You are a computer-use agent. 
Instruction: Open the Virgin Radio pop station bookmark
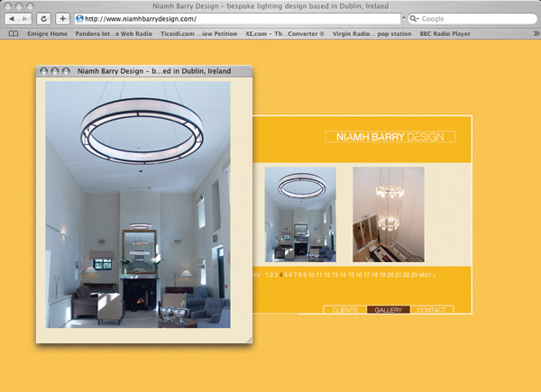click(x=371, y=33)
